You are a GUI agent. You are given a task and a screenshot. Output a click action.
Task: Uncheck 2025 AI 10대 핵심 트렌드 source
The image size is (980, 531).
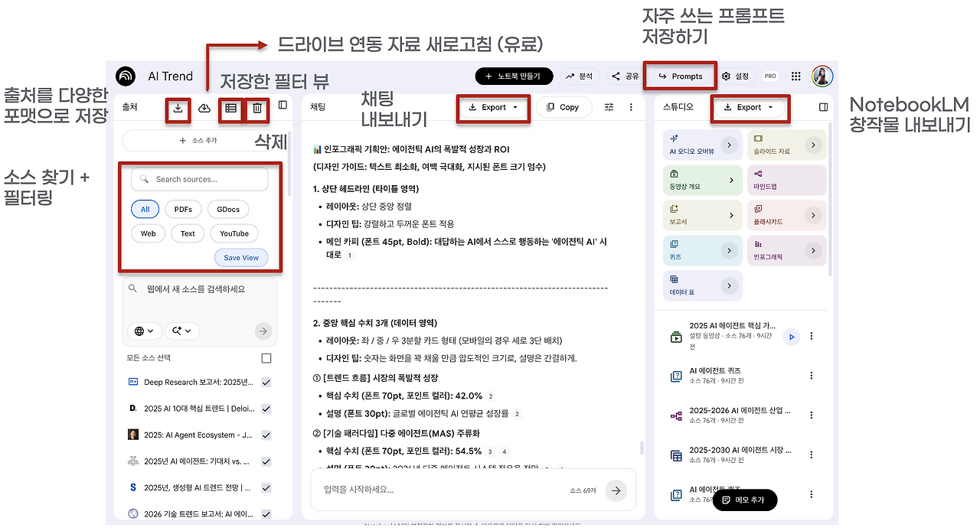click(266, 409)
